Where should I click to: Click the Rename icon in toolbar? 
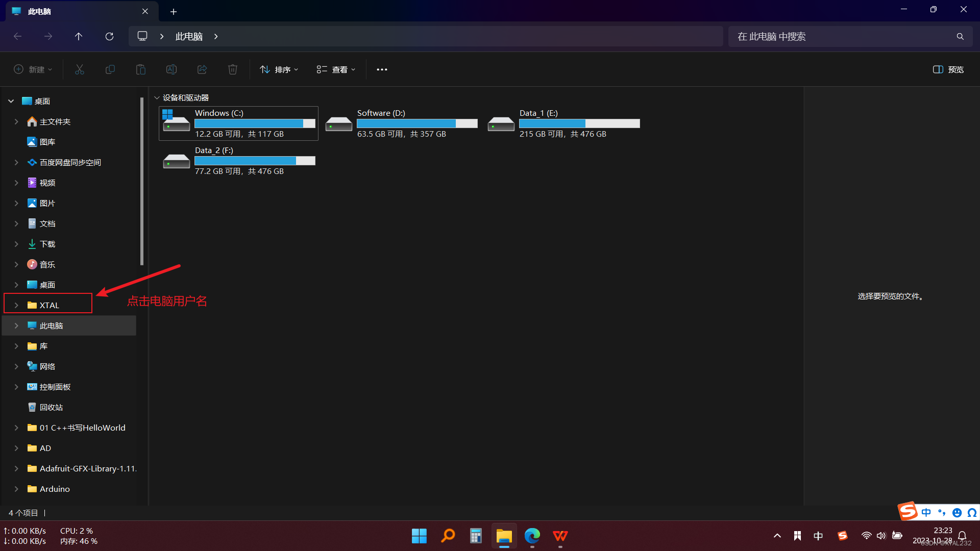point(171,69)
